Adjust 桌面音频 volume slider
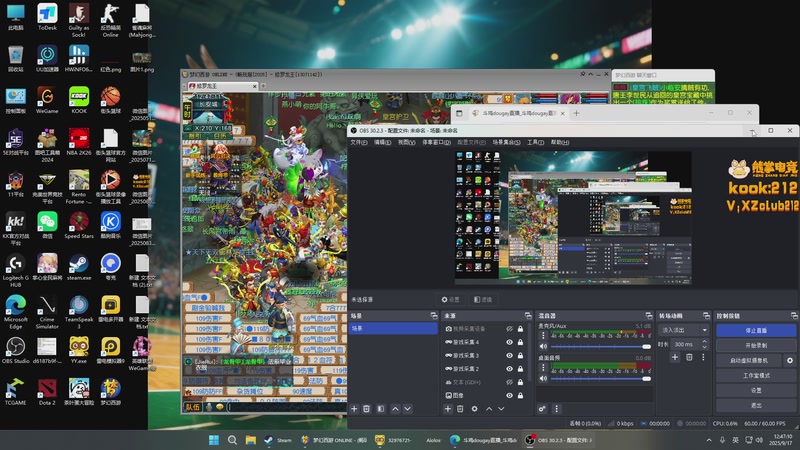 point(601,379)
